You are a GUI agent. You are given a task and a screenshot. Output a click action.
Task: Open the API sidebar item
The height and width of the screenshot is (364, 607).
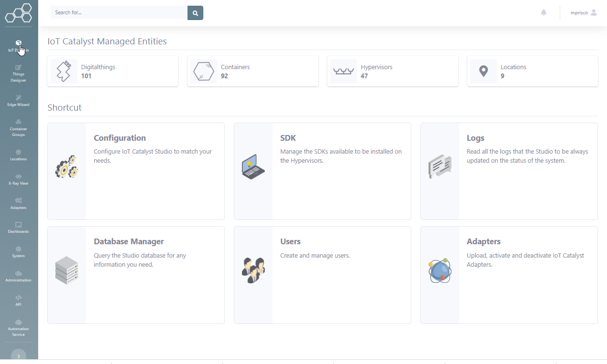(x=18, y=300)
